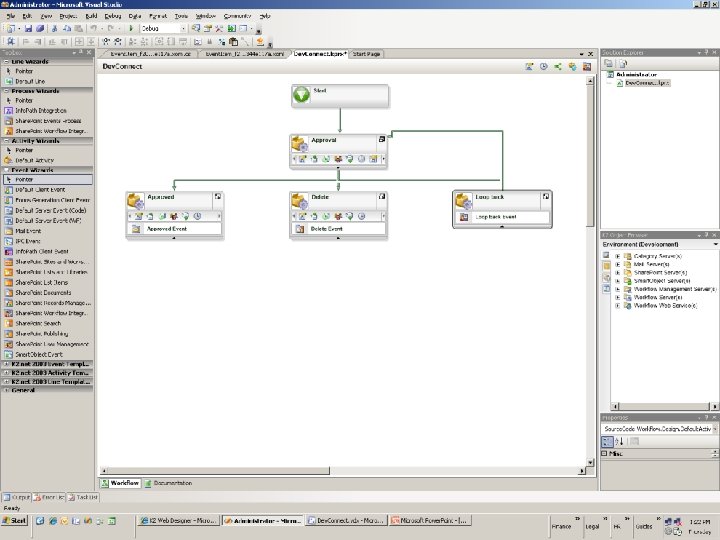
Task: Collapse the Delete activity box
Action: click(382, 196)
